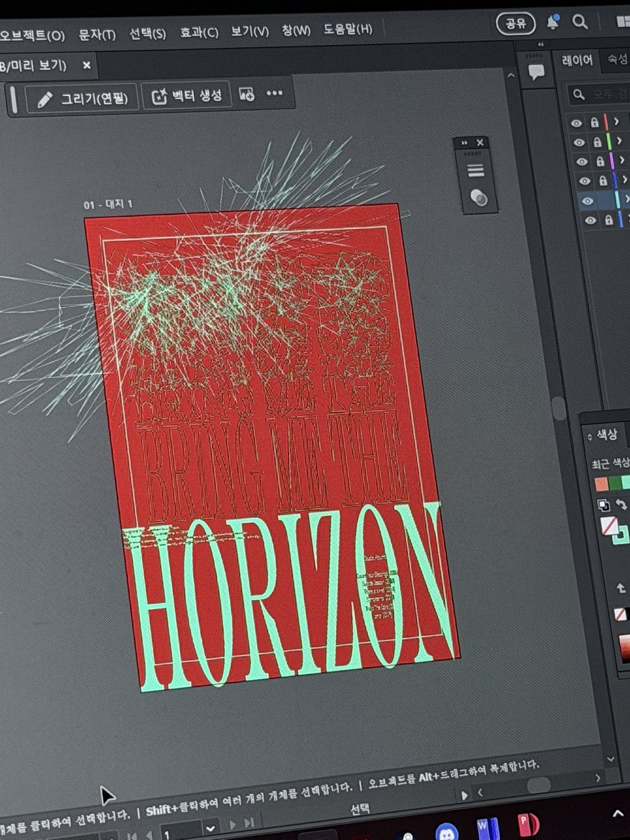Toggle the 색상 panel collapse arrows

click(x=589, y=436)
